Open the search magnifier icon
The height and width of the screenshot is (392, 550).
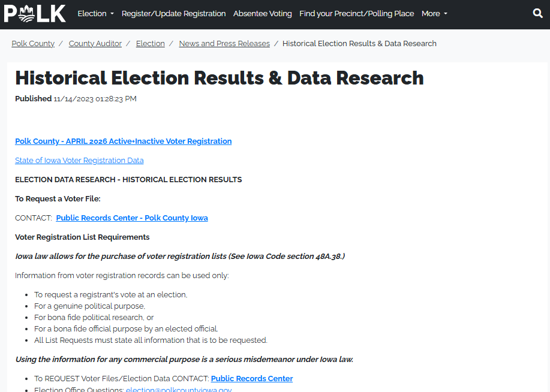click(x=537, y=13)
